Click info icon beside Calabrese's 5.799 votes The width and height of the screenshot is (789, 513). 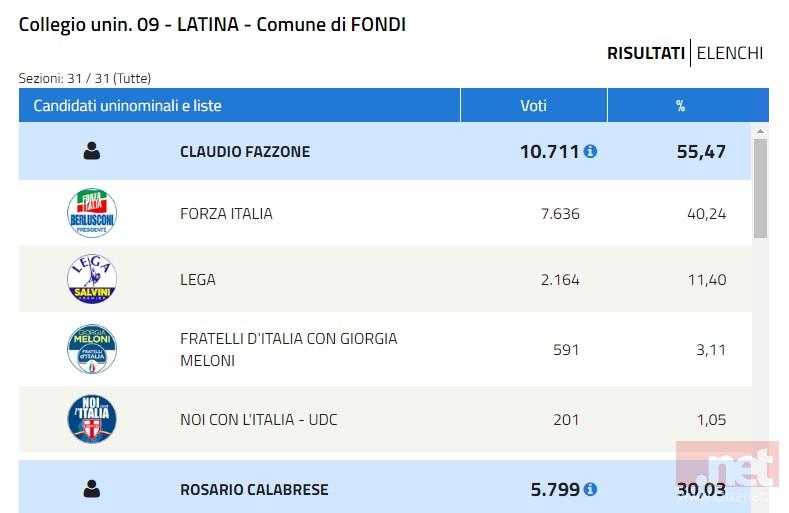[x=590, y=489]
